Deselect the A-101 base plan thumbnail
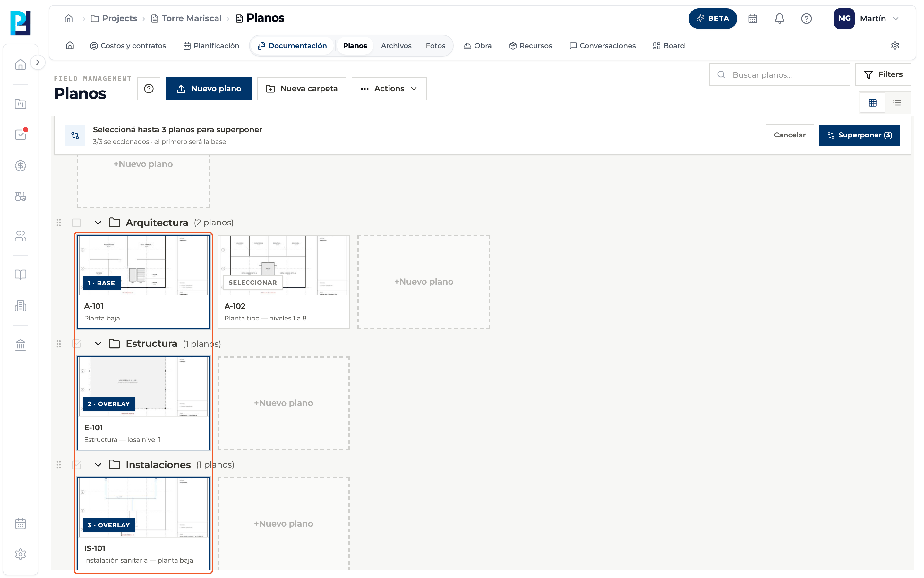This screenshot has width=924, height=578. click(x=143, y=265)
